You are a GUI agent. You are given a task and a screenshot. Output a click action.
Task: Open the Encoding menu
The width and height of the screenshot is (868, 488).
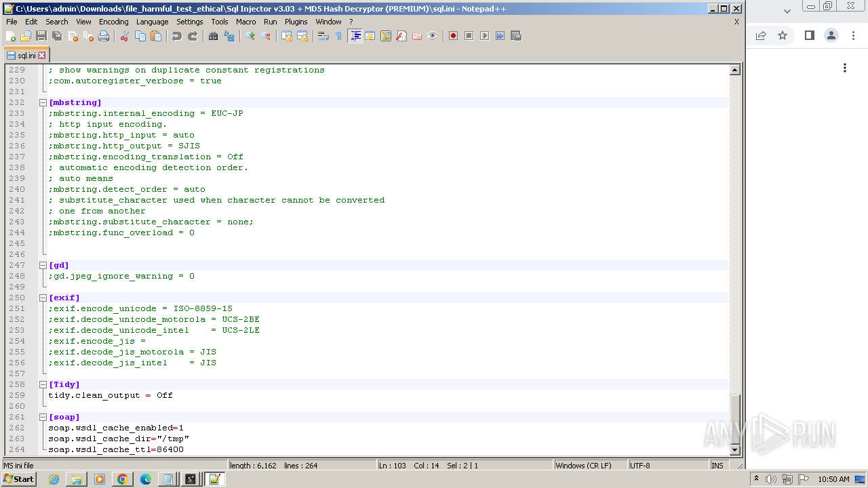tap(113, 22)
